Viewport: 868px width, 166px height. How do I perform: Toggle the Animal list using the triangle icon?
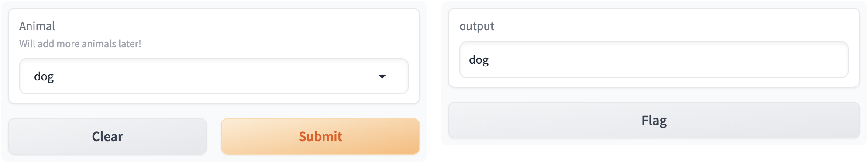click(x=382, y=77)
